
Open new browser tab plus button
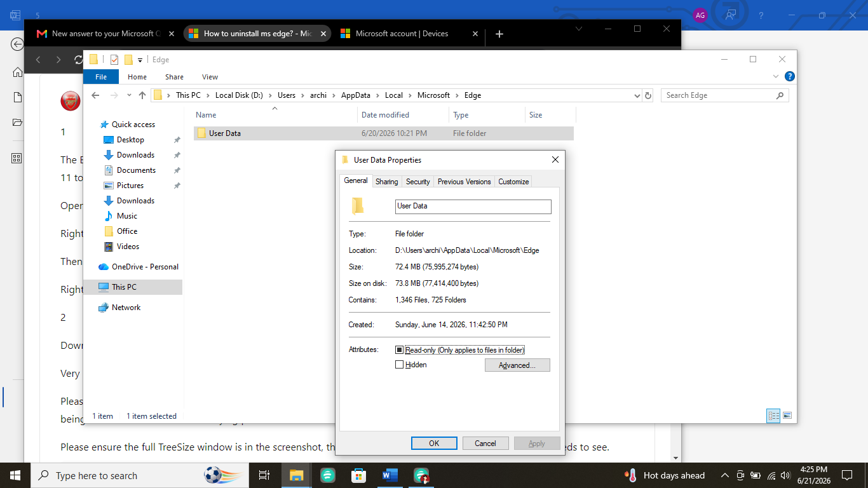click(x=499, y=34)
